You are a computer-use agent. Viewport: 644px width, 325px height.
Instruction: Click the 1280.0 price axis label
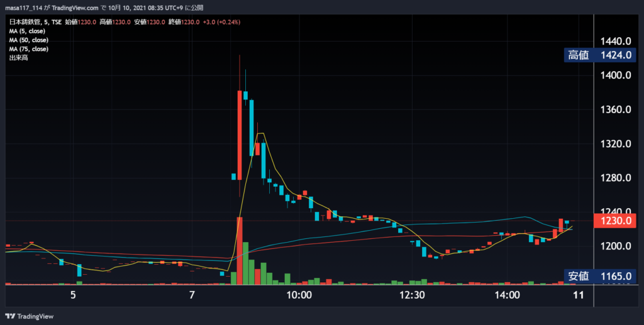point(616,178)
